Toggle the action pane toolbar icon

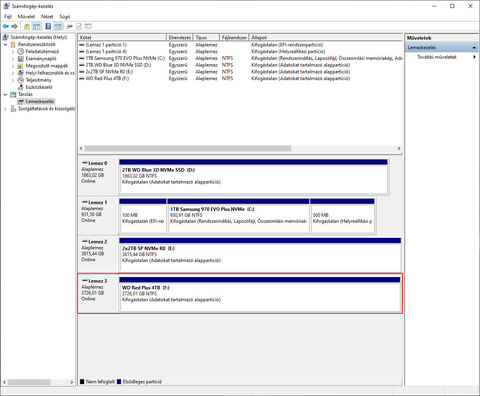tap(58, 26)
